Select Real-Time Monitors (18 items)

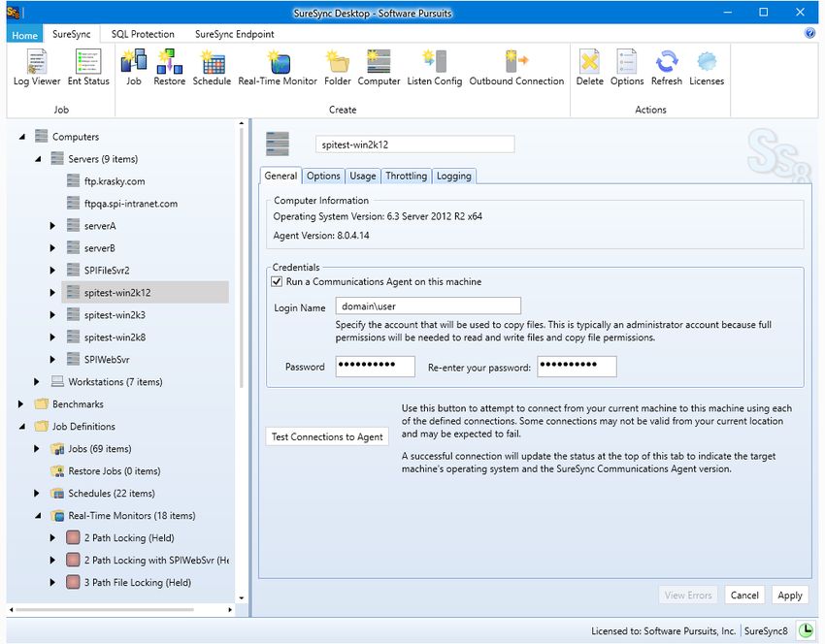tap(132, 516)
